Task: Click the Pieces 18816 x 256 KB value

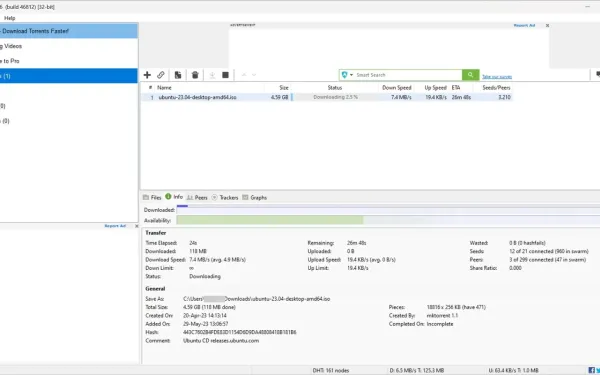Action: click(x=456, y=307)
